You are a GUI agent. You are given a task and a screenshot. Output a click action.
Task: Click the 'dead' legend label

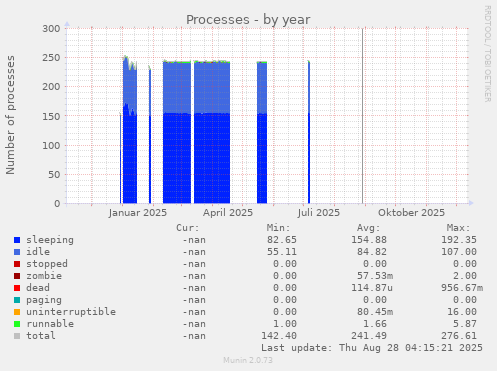click(x=38, y=288)
